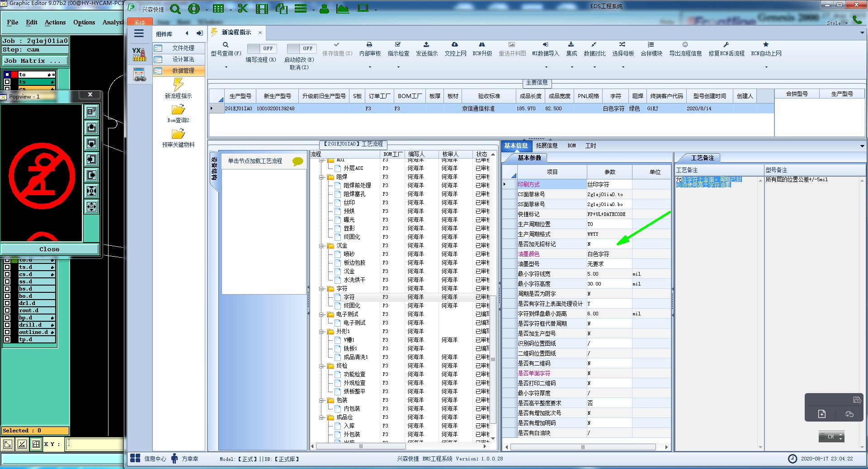Open dropdown arrow under 内部审核
Screen dimensions: 868x469
pyautogui.click(x=370, y=67)
